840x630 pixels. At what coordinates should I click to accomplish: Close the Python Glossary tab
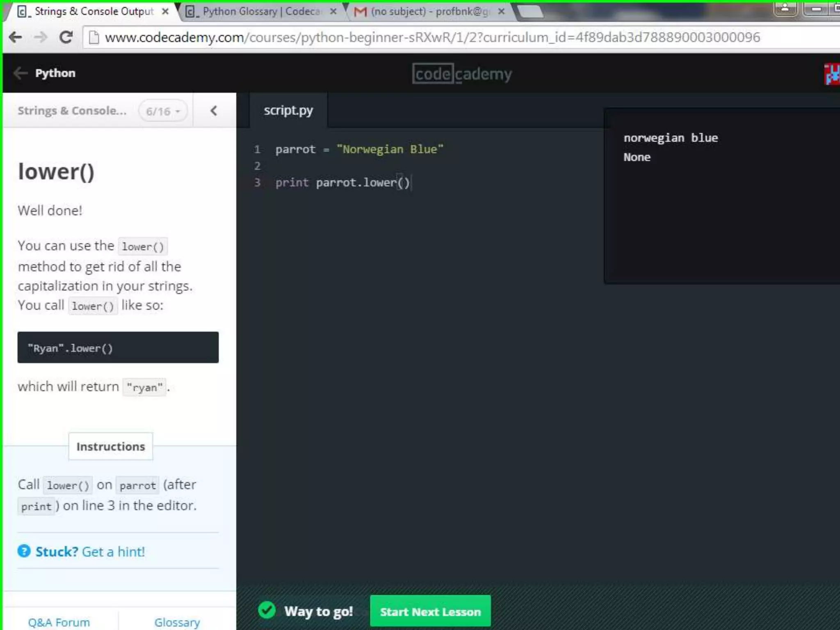click(x=333, y=11)
